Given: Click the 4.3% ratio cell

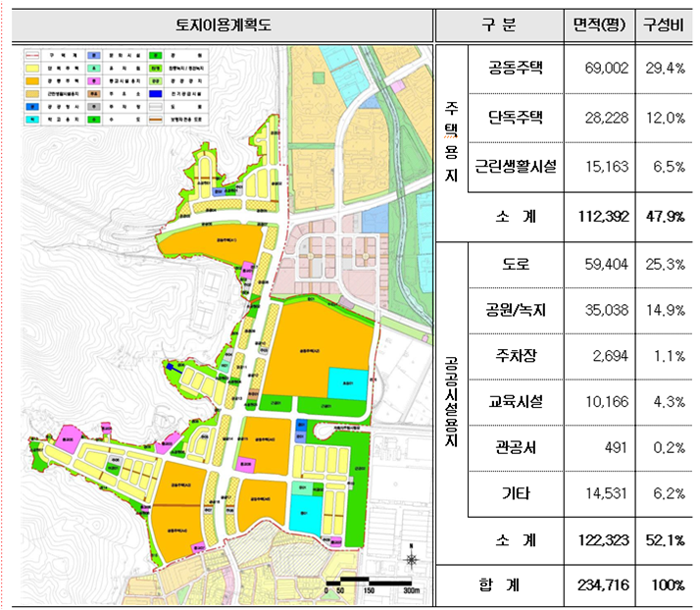Looking at the screenshot, I should pos(670,402).
